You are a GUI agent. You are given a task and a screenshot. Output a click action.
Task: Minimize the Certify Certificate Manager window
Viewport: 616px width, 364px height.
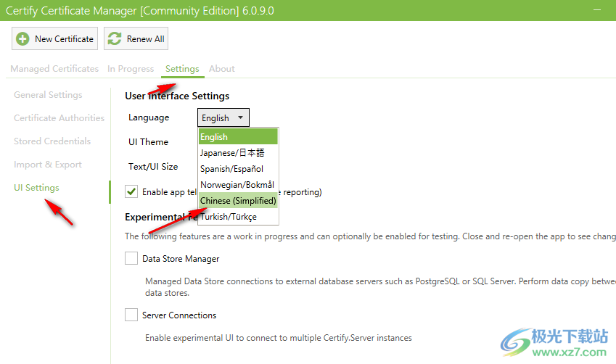[597, 10]
